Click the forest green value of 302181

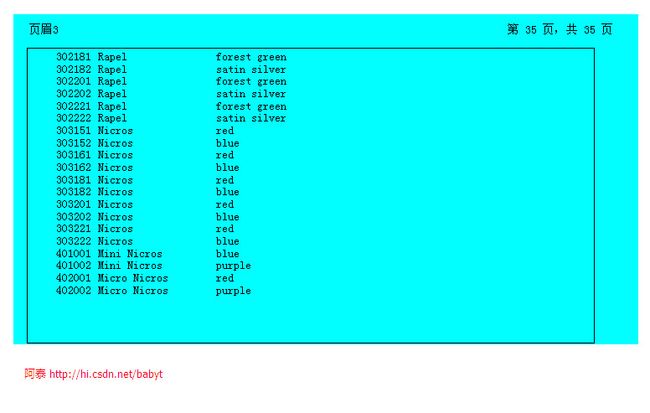[251, 57]
